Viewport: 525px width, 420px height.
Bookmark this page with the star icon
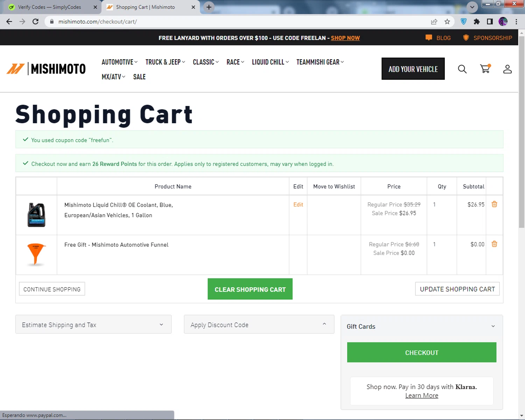click(x=447, y=22)
